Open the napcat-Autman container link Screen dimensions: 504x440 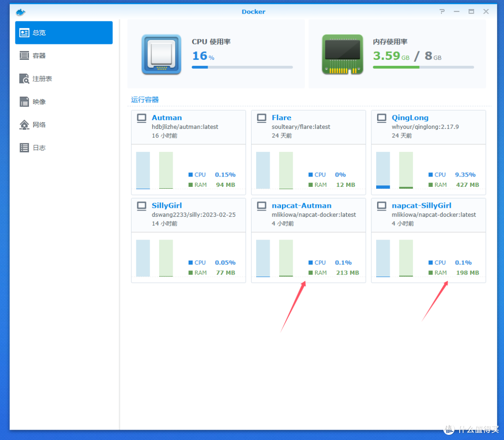301,206
